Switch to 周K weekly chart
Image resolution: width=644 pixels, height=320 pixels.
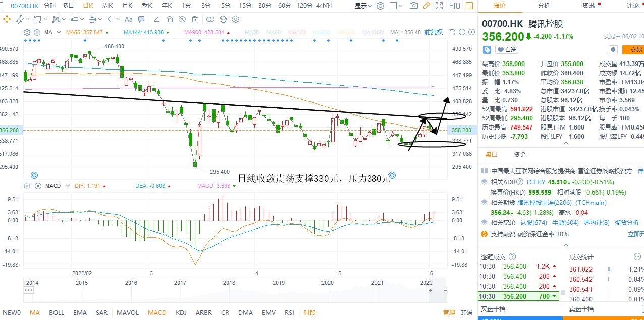click(108, 6)
